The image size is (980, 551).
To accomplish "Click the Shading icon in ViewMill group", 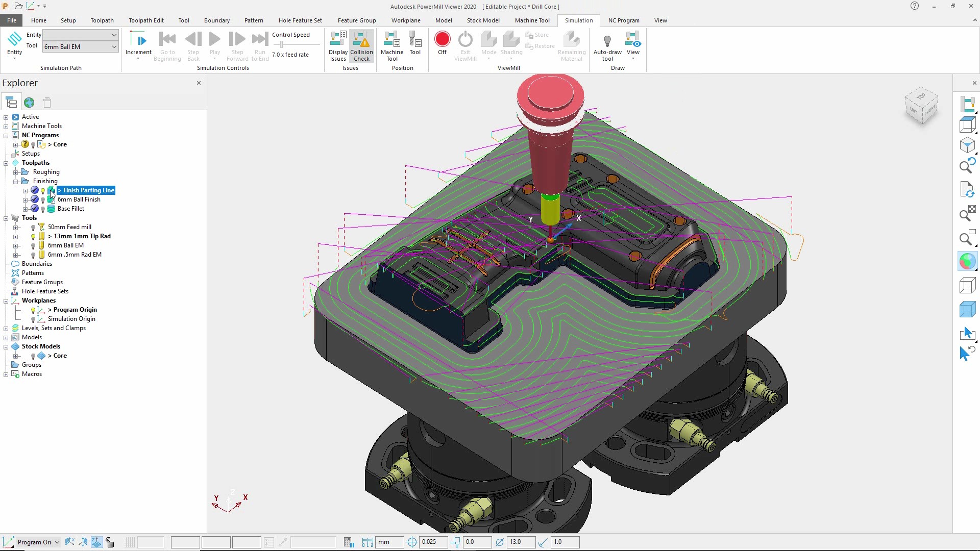I will click(510, 45).
